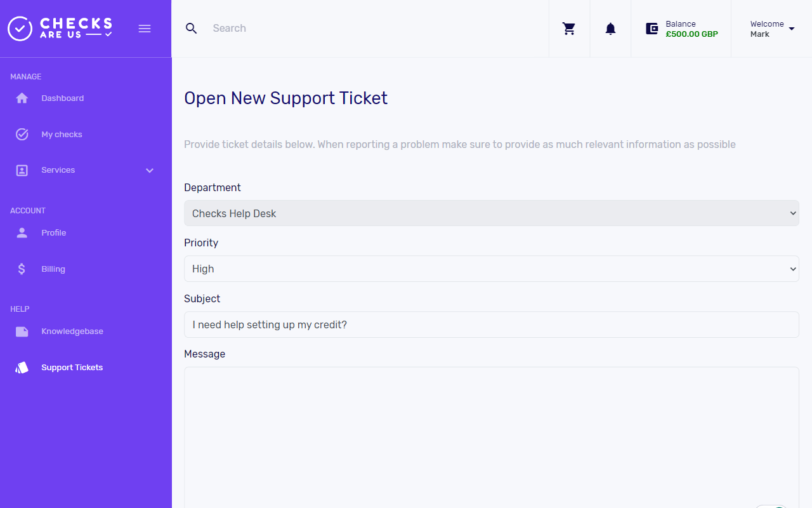Select the Services menu entry
The image size is (812, 508).
pyautogui.click(x=58, y=170)
